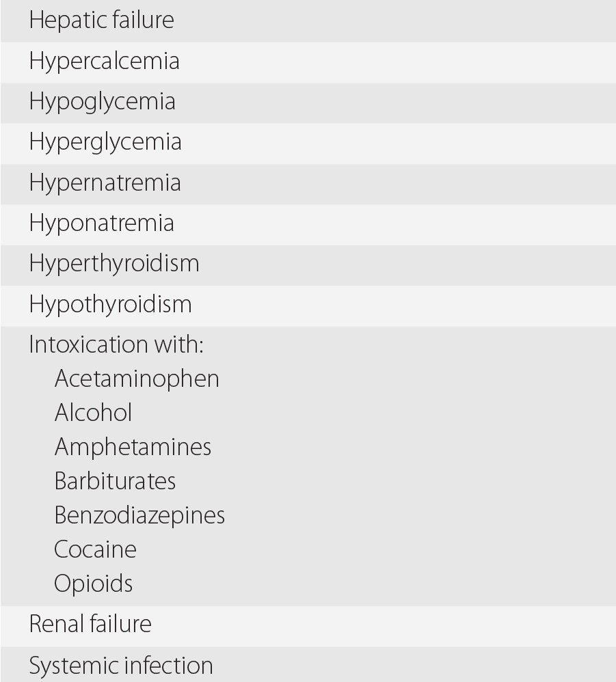Viewport: 616px width, 682px height.
Task: Click the Renal failure row
Action: pyautogui.click(x=90, y=624)
